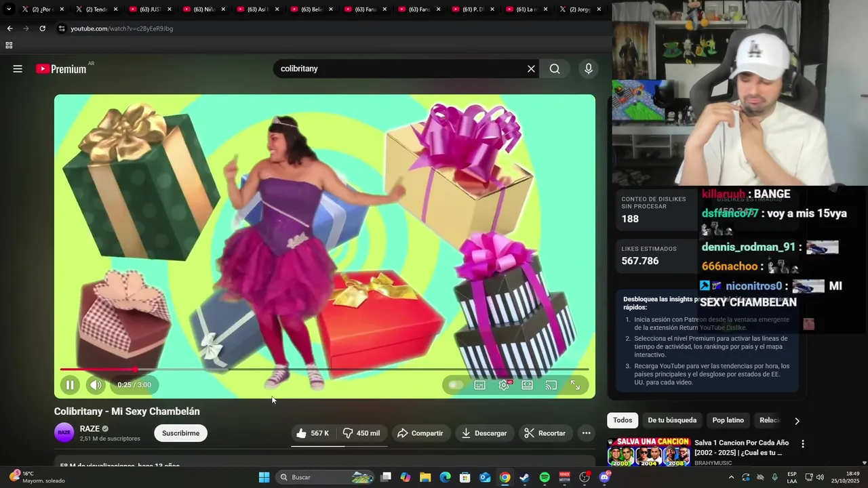Viewport: 868px width, 488px height.
Task: Open the Salva una Cancion video thumbnail
Action: (648, 452)
